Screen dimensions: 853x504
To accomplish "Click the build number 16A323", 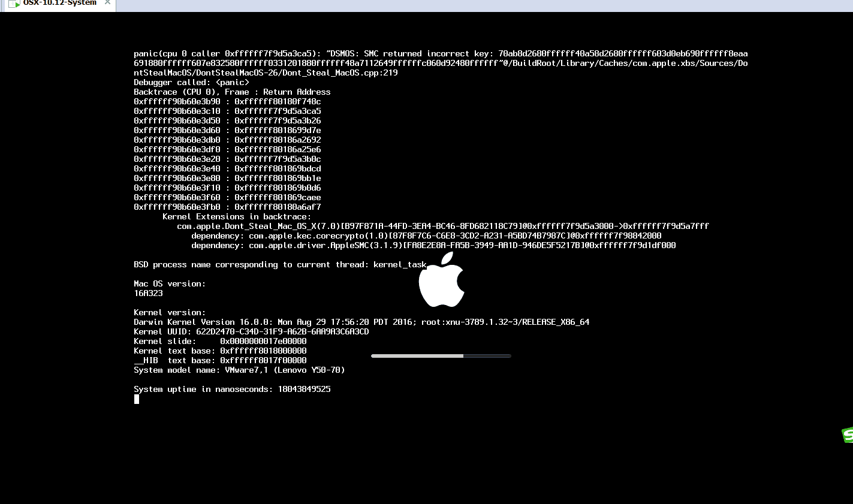I will 148,293.
